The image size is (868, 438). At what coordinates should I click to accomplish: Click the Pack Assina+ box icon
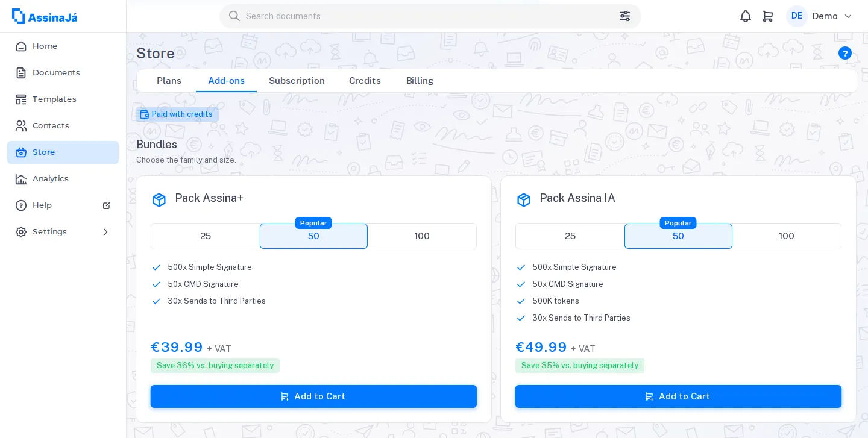[159, 199]
